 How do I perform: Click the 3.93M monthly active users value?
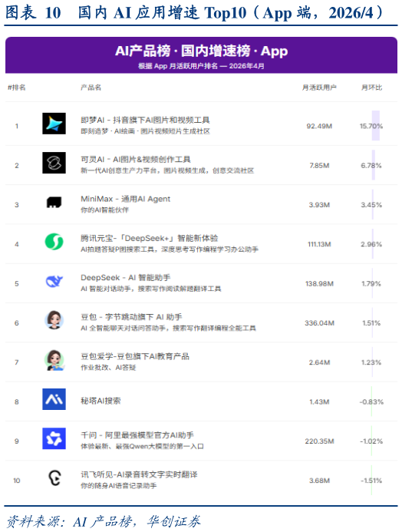pyautogui.click(x=319, y=205)
